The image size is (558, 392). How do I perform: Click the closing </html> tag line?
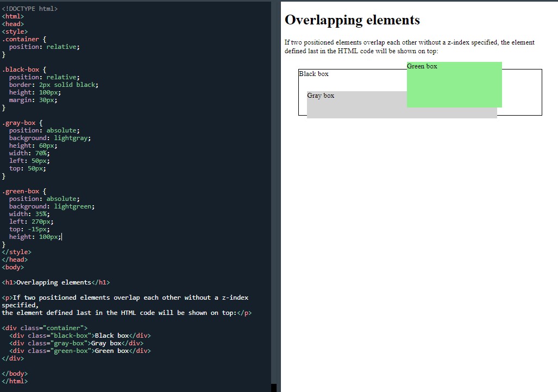(x=15, y=381)
